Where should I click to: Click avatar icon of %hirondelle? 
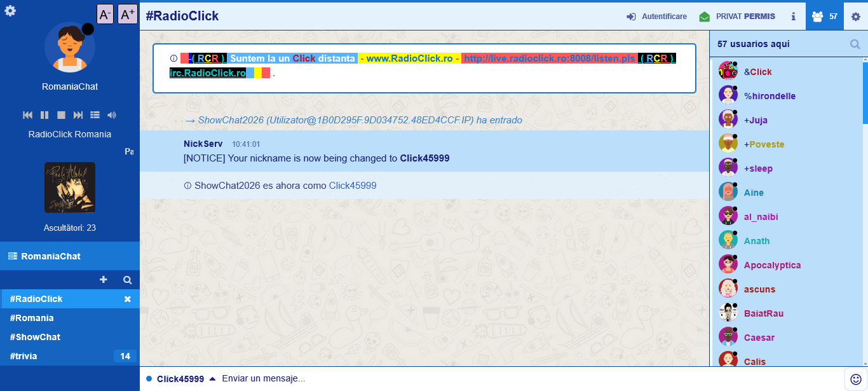pyautogui.click(x=728, y=95)
